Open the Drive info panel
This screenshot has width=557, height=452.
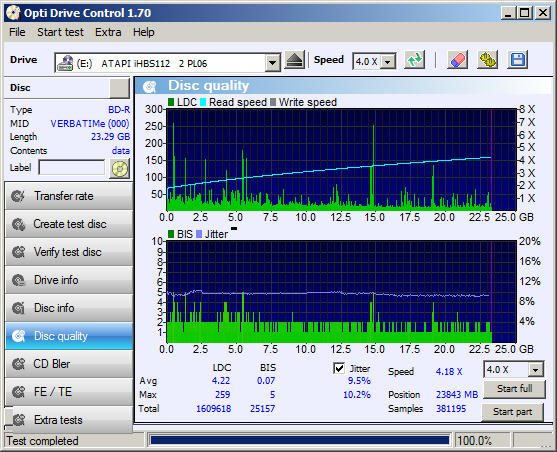pyautogui.click(x=69, y=280)
